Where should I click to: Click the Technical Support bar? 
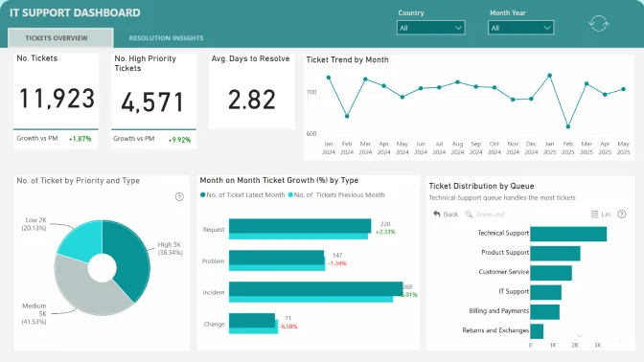point(568,234)
